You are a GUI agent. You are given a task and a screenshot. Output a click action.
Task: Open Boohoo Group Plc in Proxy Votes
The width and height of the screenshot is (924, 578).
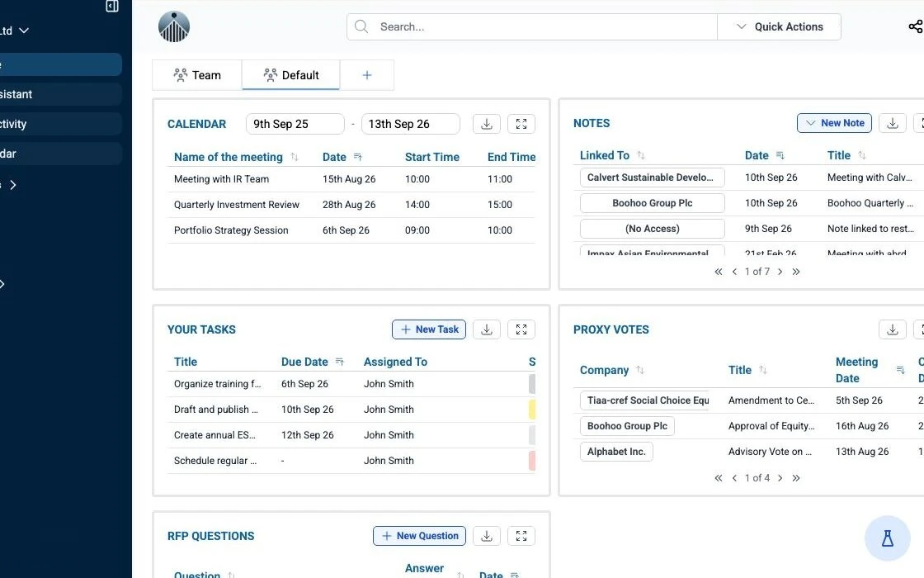(627, 426)
